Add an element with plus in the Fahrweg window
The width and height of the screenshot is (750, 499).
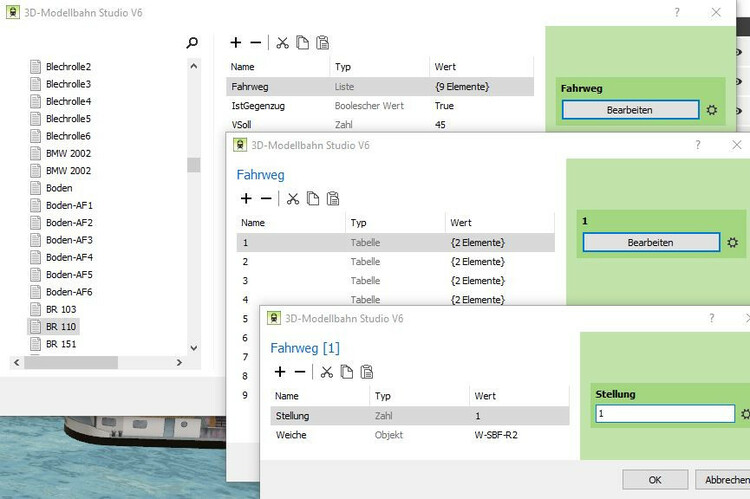pos(246,198)
